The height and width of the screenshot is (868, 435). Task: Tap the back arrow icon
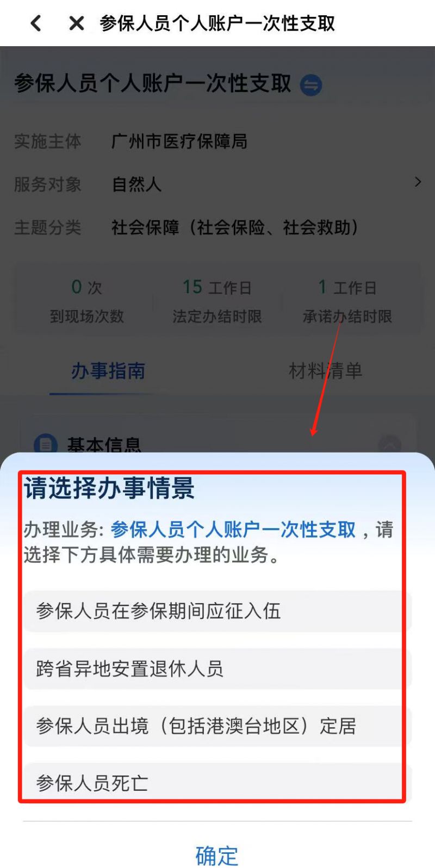pyautogui.click(x=36, y=23)
